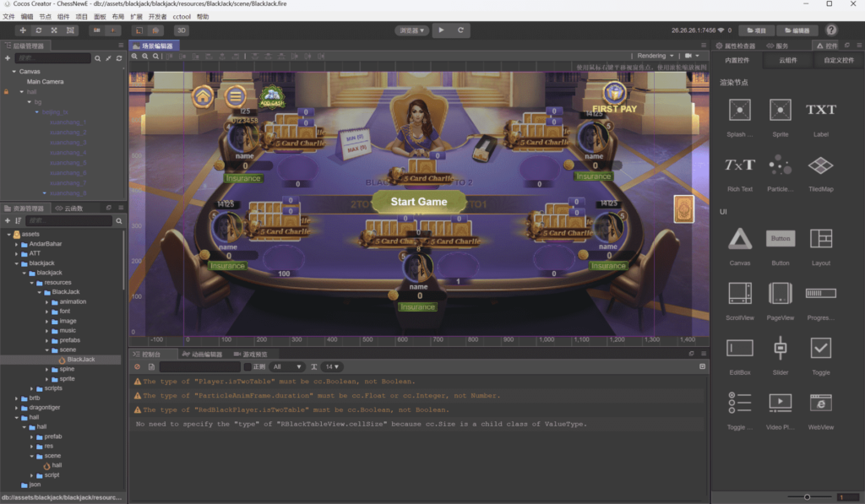865x504 pixels.
Task: Select the Move transform tool in toolbar
Action: coord(23,30)
